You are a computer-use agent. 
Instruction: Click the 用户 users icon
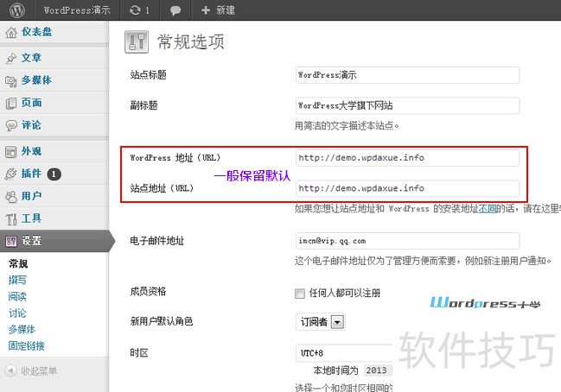tap(11, 196)
